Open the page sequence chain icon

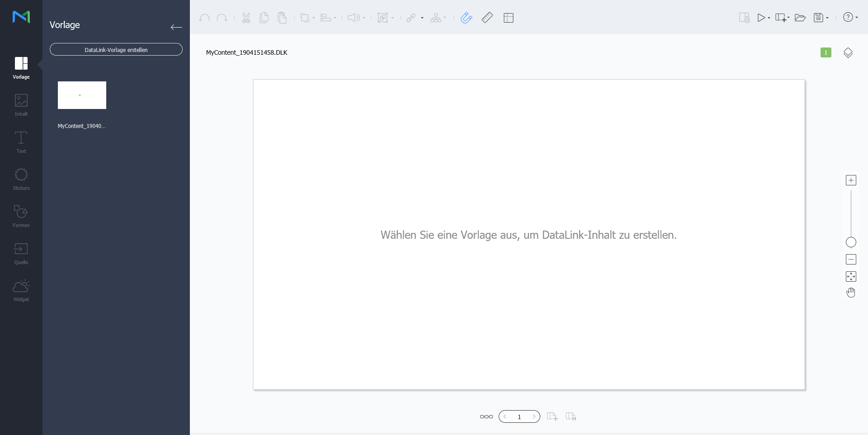[486, 416]
